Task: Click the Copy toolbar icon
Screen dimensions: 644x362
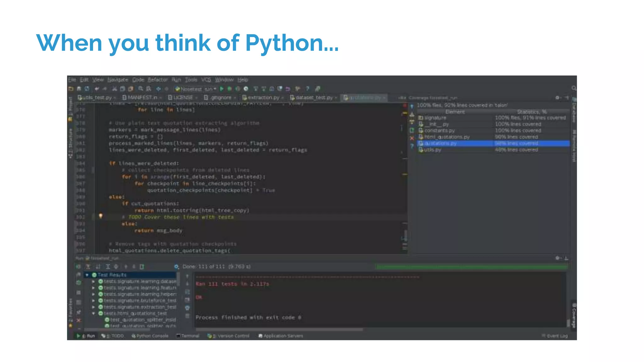Action: (x=123, y=89)
